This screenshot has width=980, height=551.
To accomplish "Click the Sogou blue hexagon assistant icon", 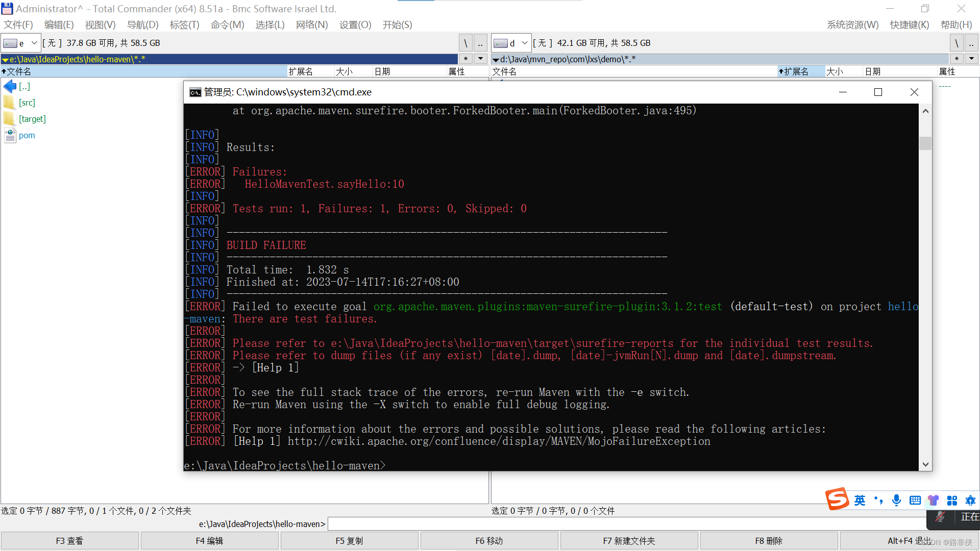I will [970, 500].
